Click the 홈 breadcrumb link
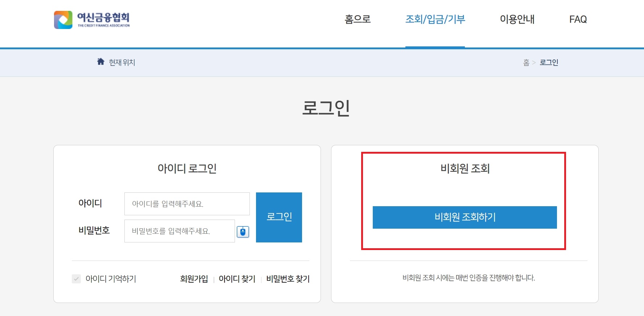644x316 pixels. [526, 62]
